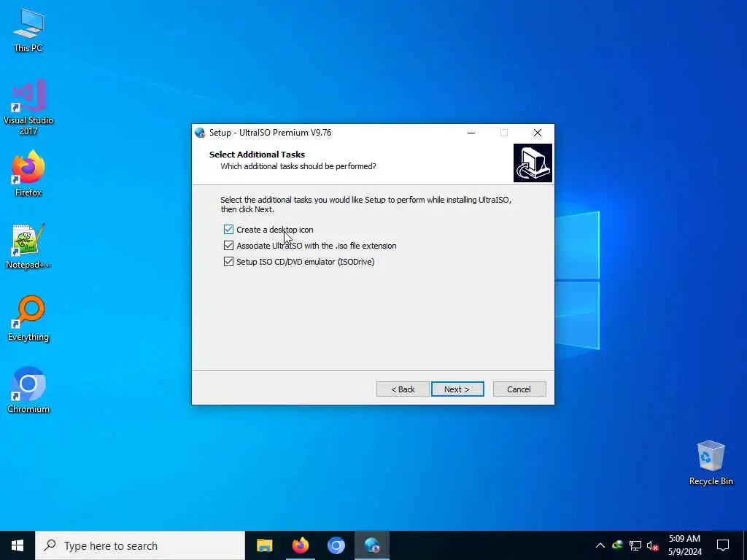The width and height of the screenshot is (747, 560).
Task: Go back with the Back button
Action: coord(403,389)
